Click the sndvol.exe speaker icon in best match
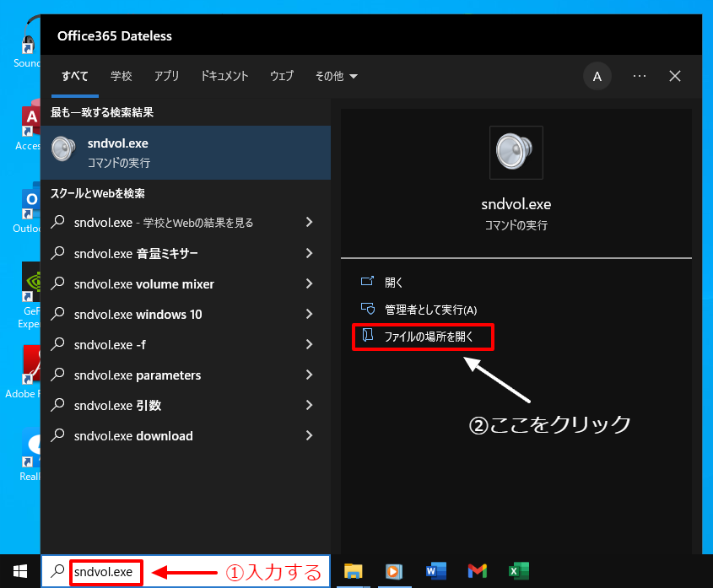 [63, 148]
